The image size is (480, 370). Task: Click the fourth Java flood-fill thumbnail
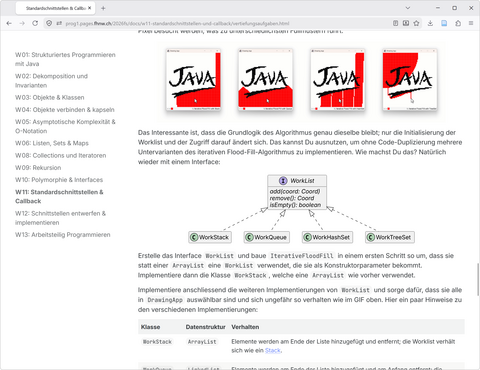410,80
